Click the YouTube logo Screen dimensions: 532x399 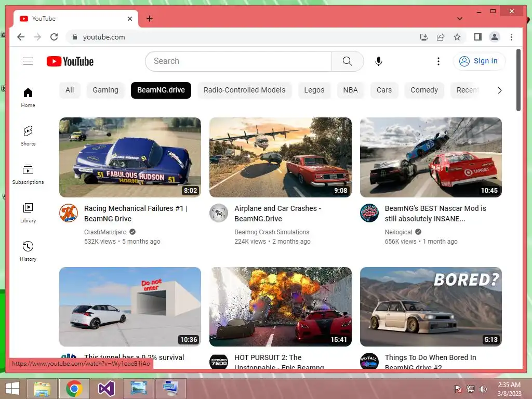click(x=70, y=61)
